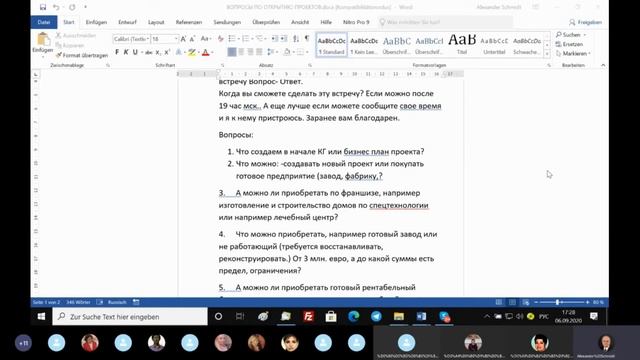
Task: Apply the Standard style
Action: (x=331, y=45)
